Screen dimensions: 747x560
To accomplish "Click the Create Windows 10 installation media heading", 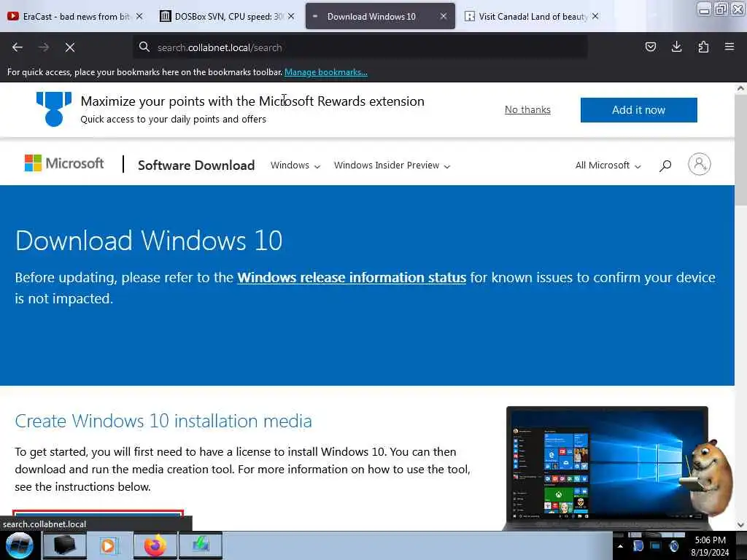I will click(x=163, y=421).
